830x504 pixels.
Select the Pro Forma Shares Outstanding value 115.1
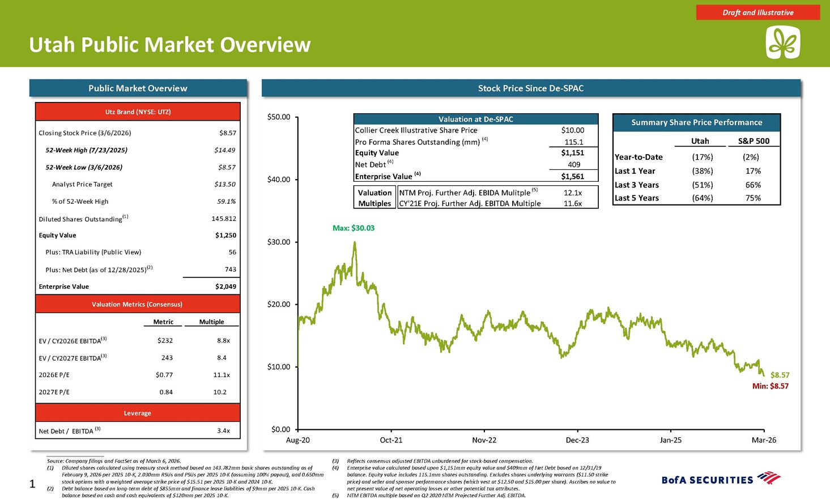tap(574, 142)
